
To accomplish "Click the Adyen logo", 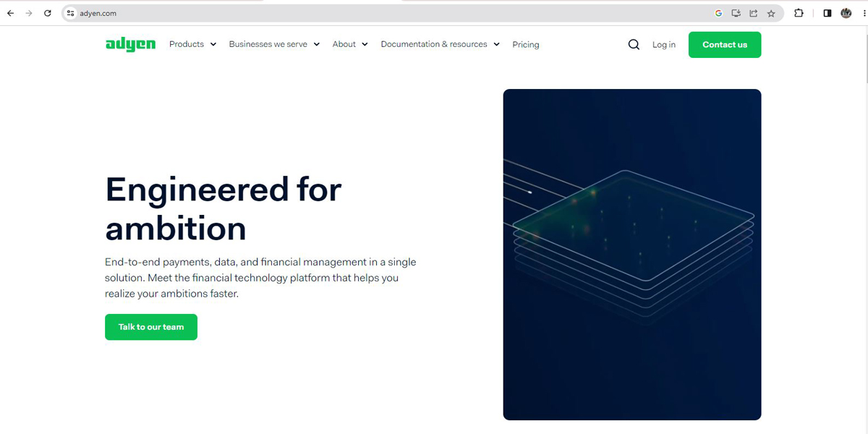I will tap(130, 45).
